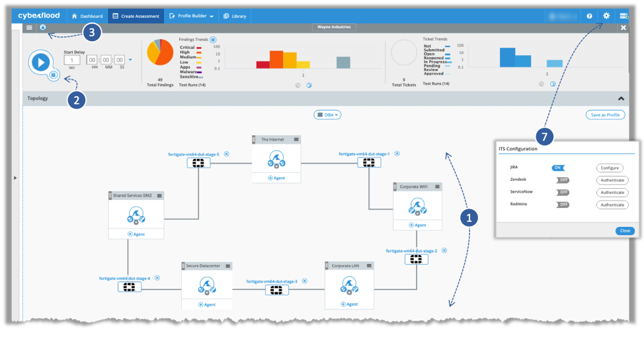Image resolution: width=644 pixels, height=339 pixels.
Task: Open the DBA dropdown
Action: pyautogui.click(x=327, y=115)
